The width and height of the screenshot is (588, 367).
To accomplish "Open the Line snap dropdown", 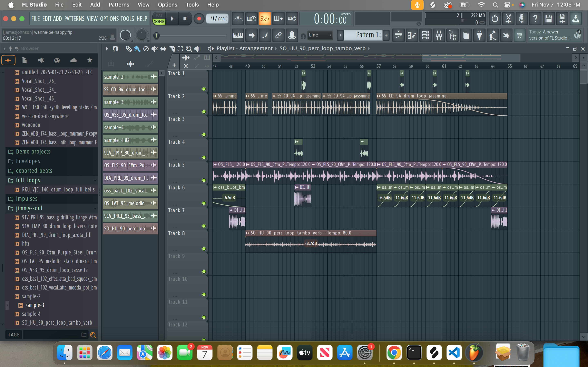I will [x=320, y=35].
